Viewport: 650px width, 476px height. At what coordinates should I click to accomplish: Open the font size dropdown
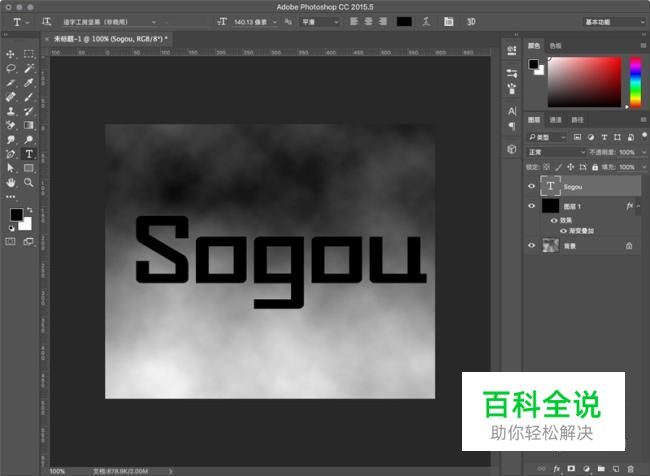(x=274, y=22)
